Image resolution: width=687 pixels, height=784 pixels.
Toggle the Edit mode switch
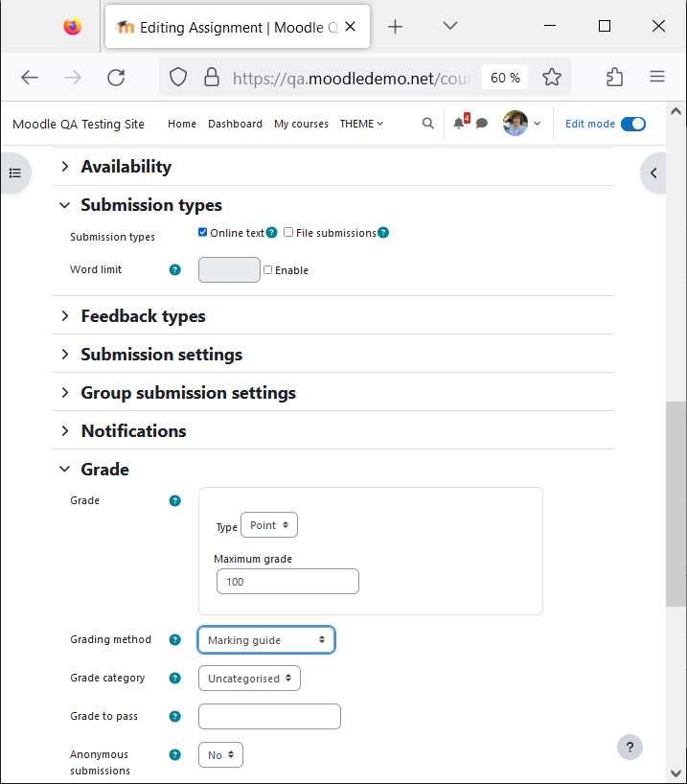tap(633, 124)
